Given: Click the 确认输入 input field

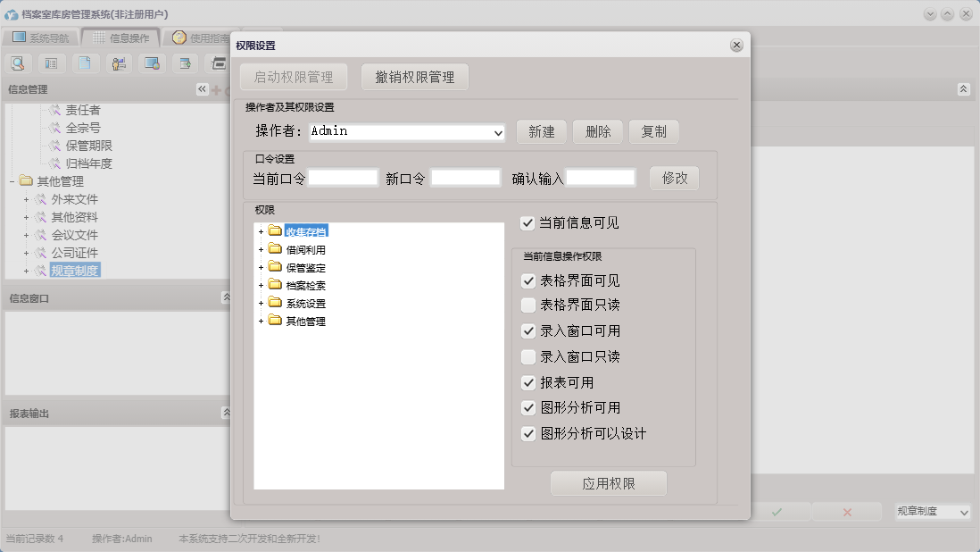Looking at the screenshot, I should tap(601, 178).
